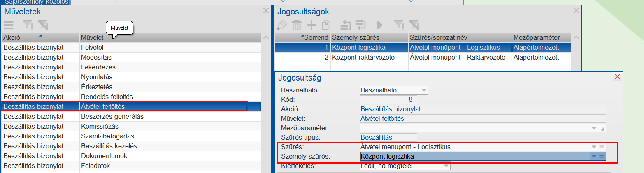The image size is (644, 173).
Task: Add new permission with the plus icon
Action: click(x=312, y=25)
